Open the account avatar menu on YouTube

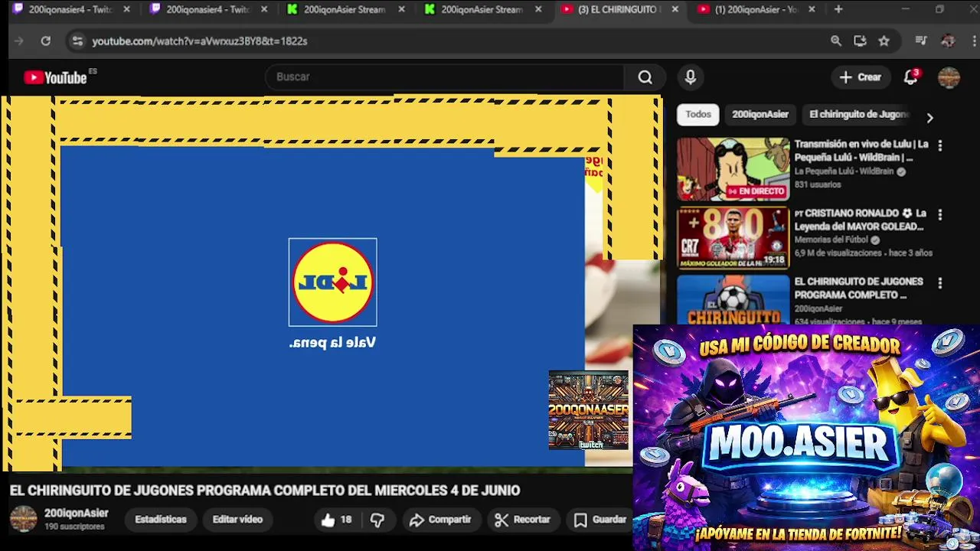(949, 77)
